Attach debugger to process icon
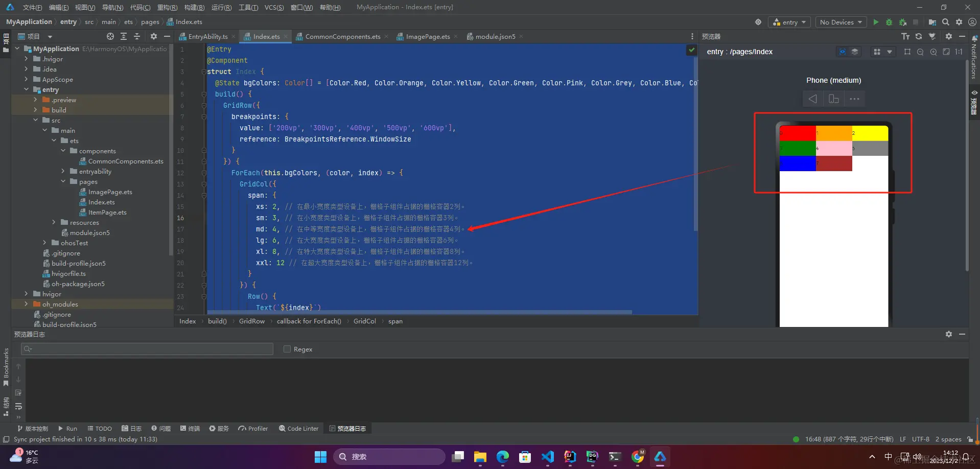 pyautogui.click(x=903, y=22)
